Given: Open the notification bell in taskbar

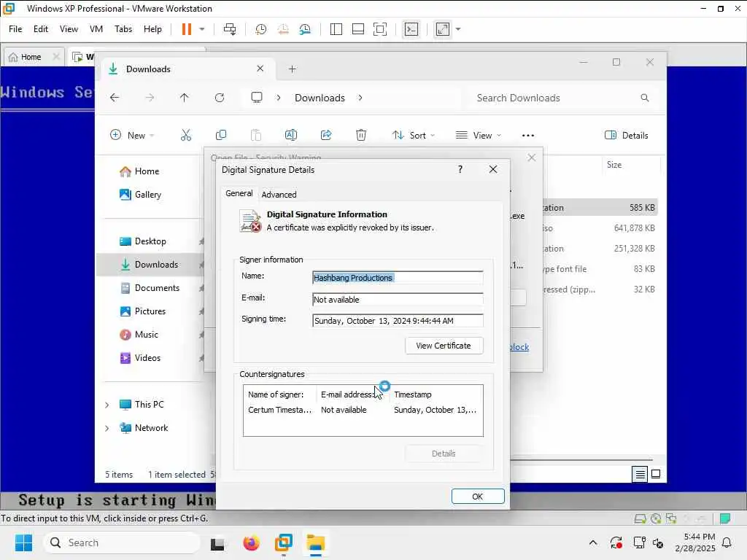Looking at the screenshot, I should [x=727, y=542].
